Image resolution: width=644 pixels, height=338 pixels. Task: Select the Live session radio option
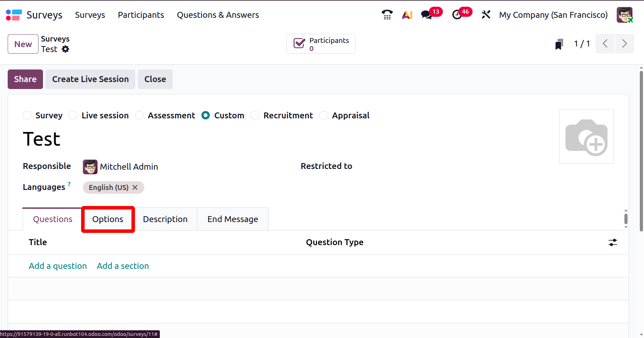73,116
